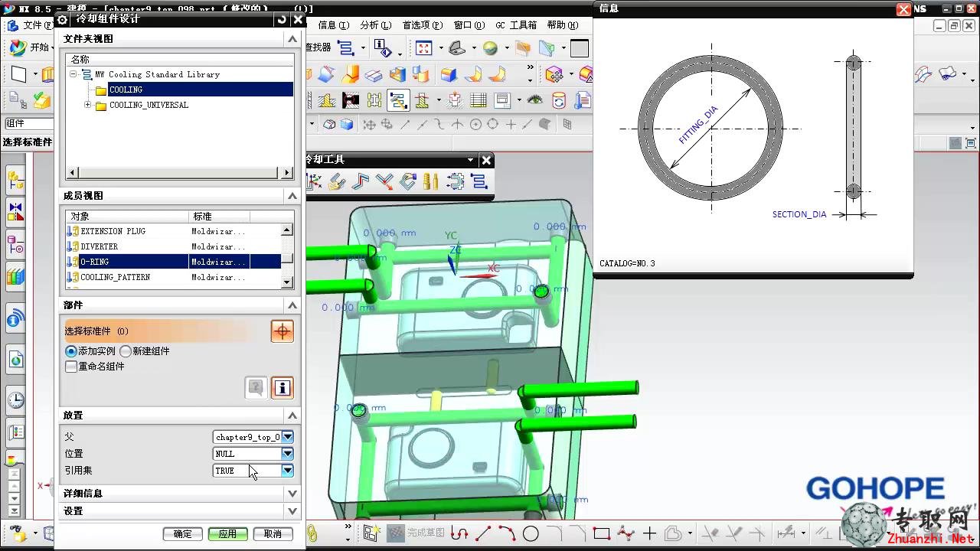Viewport: 980px width, 551px height.
Task: Click the reset arrow icon in cooling dialog title
Action: tap(282, 19)
